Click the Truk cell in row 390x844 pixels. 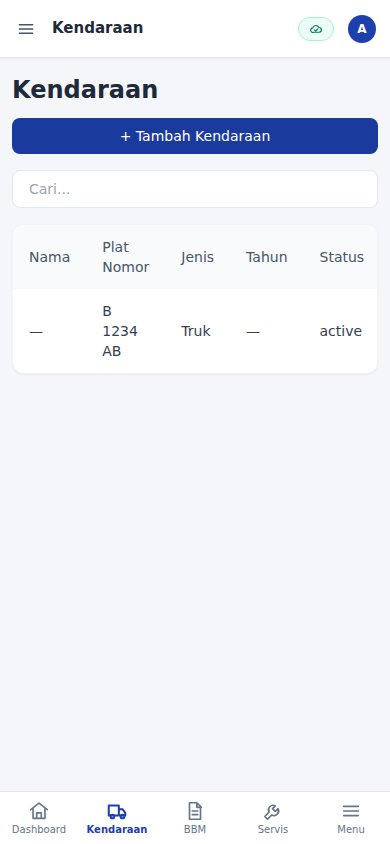tap(196, 332)
